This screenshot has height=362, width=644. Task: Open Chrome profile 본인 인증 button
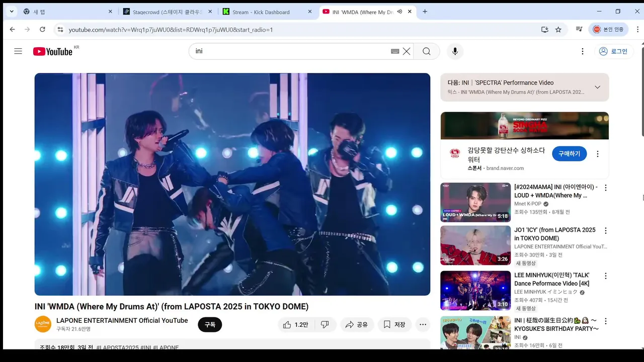pos(608,30)
